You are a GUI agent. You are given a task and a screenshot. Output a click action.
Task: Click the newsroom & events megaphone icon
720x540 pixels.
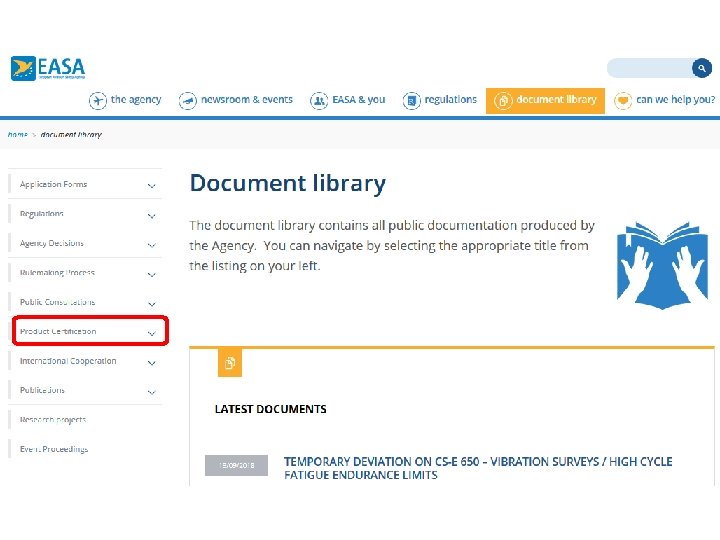[x=187, y=100]
